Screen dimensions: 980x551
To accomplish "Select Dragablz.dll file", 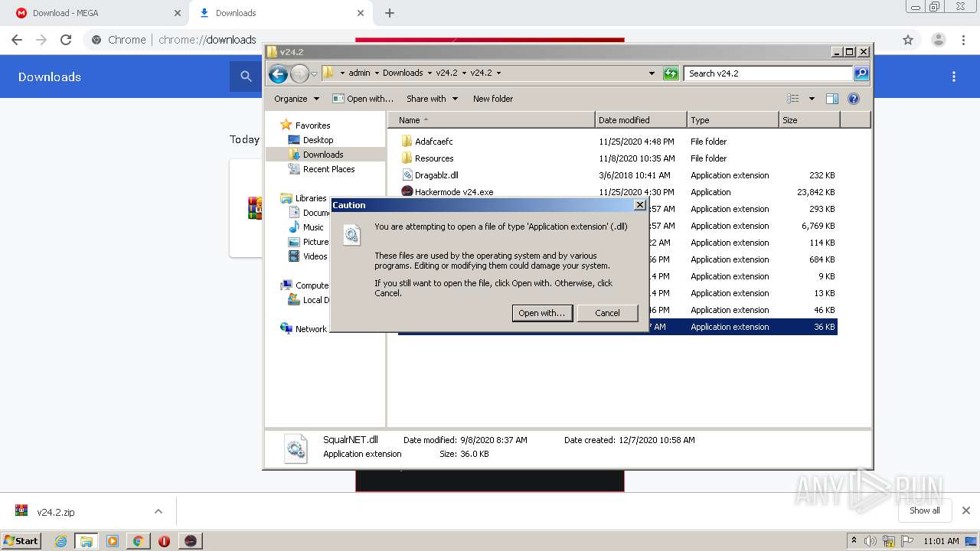I will (436, 175).
